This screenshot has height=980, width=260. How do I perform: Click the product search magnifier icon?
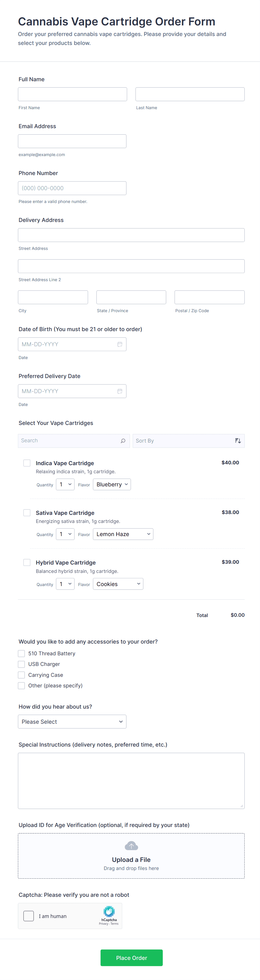(x=123, y=441)
